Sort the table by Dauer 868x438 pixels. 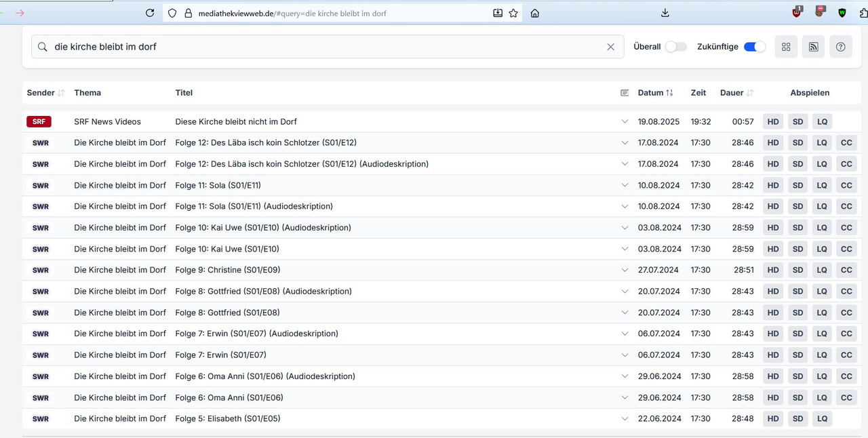(736, 93)
